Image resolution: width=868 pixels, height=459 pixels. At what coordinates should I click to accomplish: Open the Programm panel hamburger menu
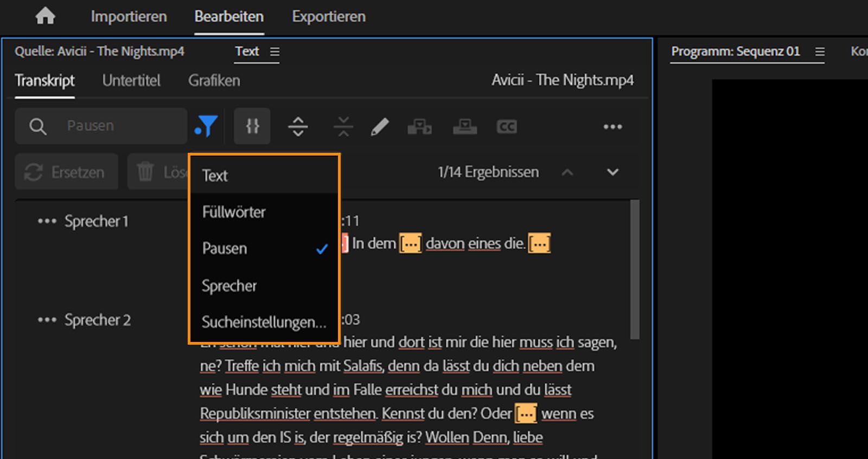coord(820,52)
